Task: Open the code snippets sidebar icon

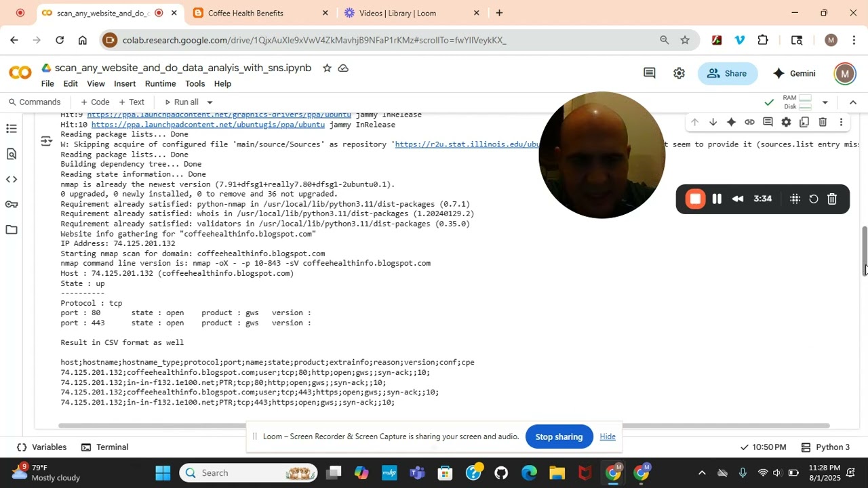Action: tap(12, 180)
